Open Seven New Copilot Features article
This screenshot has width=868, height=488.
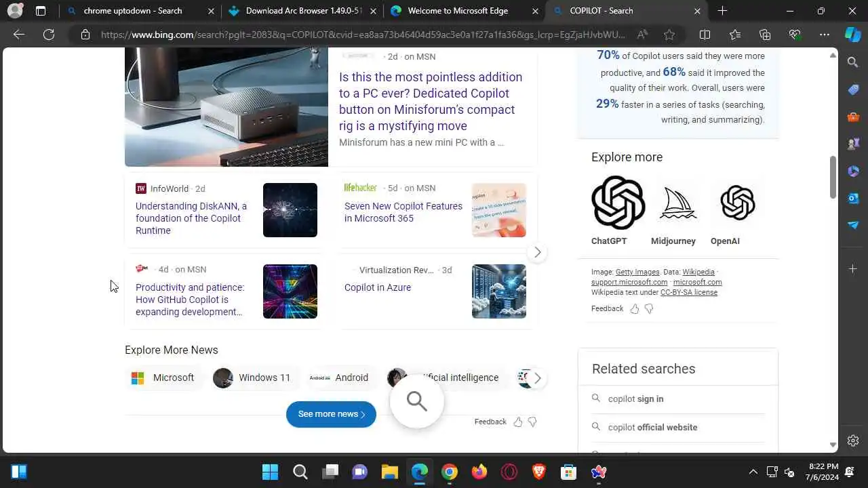tap(403, 212)
